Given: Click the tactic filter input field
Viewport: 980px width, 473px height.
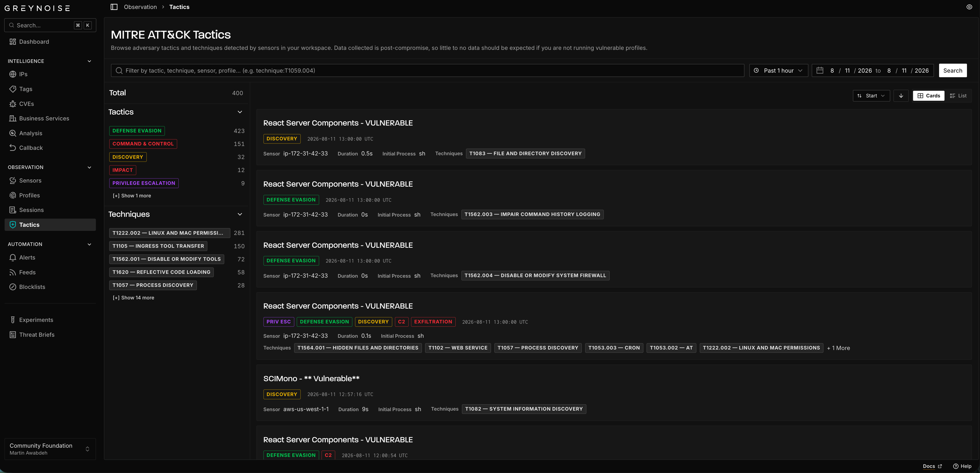Looking at the screenshot, I should tap(427, 71).
